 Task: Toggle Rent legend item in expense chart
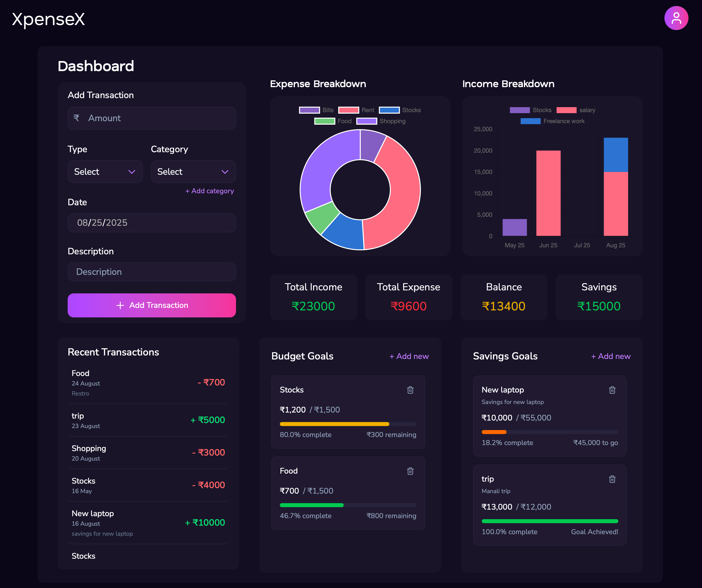click(x=356, y=110)
